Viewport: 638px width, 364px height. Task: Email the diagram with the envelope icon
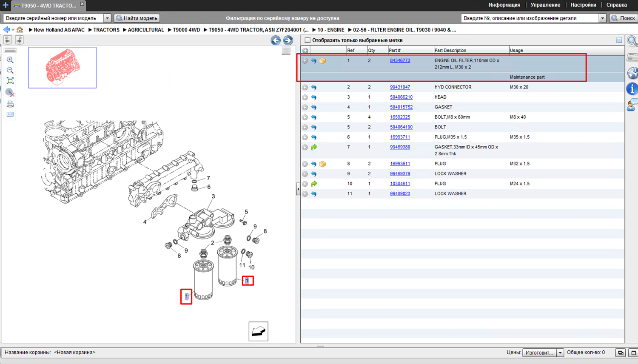[x=10, y=114]
